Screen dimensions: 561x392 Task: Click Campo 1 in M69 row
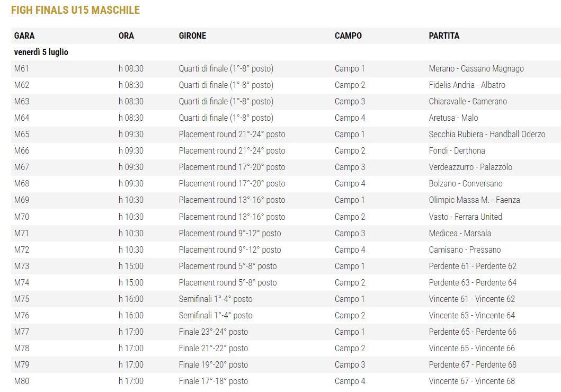click(350, 200)
